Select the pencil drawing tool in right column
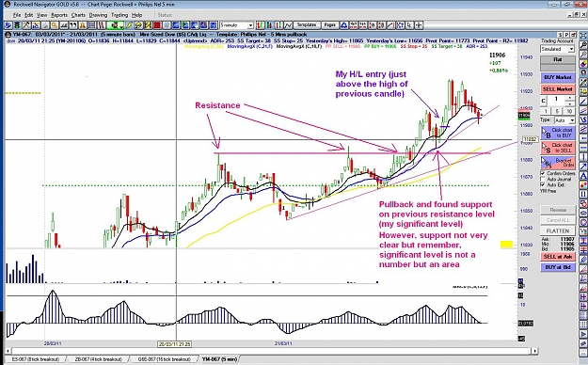This screenshot has width=588, height=365. [582, 82]
